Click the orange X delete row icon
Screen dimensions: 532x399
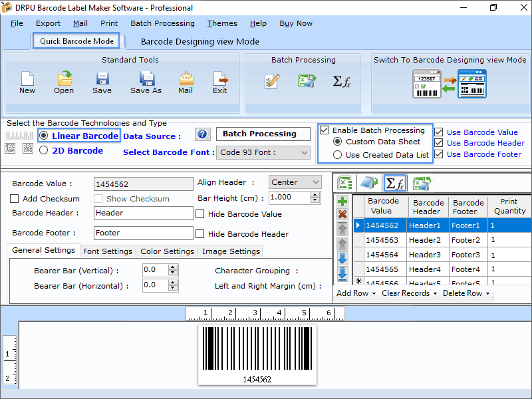pos(342,214)
